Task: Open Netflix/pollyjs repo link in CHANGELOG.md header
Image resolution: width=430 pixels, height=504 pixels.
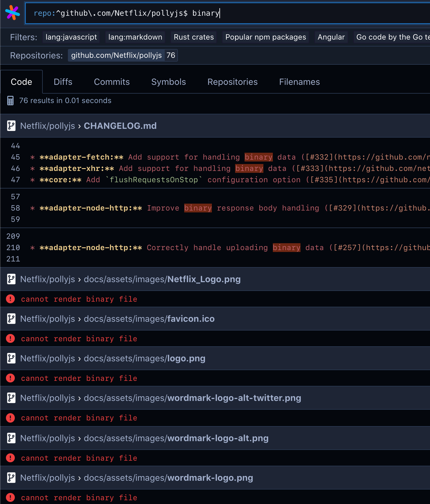Action: coord(47,126)
